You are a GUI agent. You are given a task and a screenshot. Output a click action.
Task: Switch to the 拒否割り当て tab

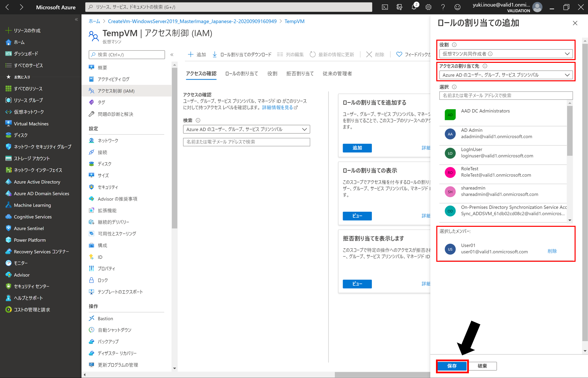point(300,74)
